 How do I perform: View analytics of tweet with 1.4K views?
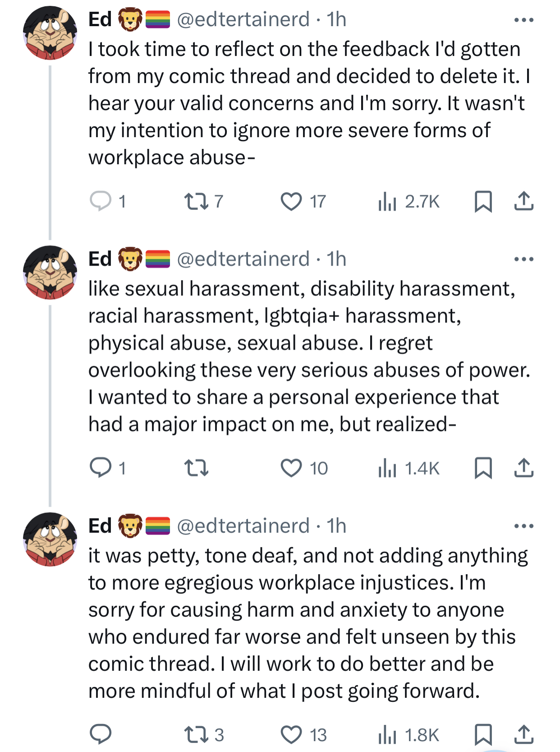[x=387, y=468]
